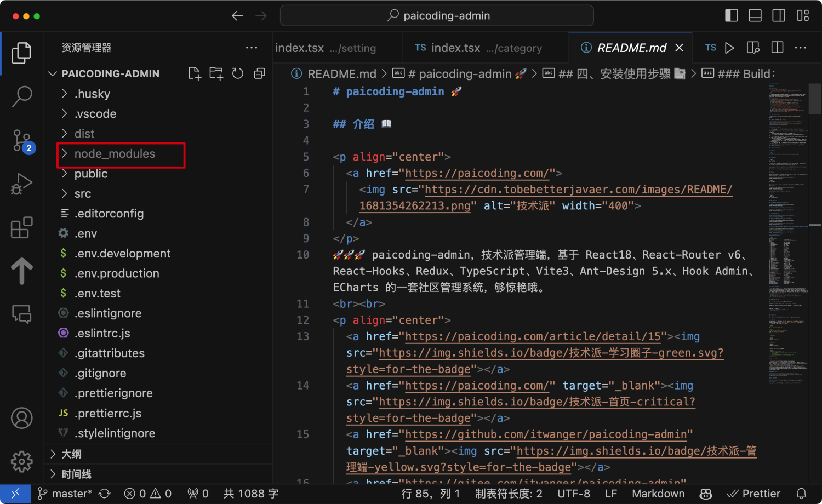Open the .editorconfig file
This screenshot has width=822, height=504.
pos(158,214)
